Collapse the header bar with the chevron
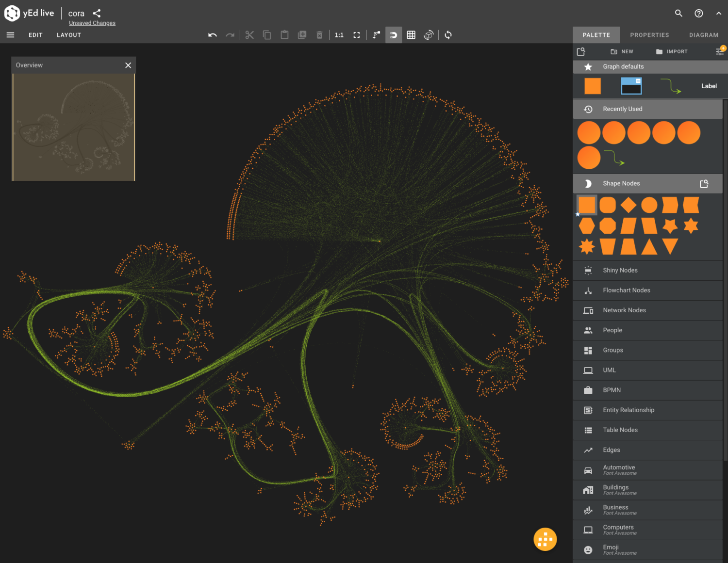This screenshot has width=728, height=563. (718, 13)
